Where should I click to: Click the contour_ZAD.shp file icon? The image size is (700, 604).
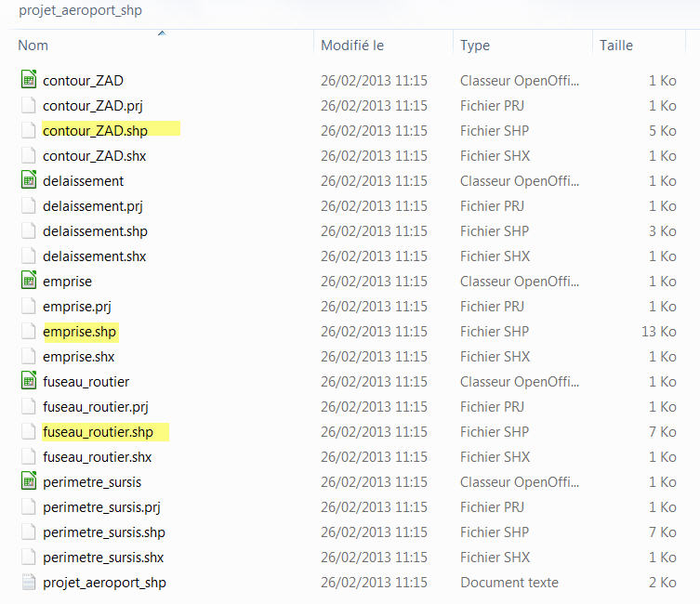pyautogui.click(x=27, y=130)
